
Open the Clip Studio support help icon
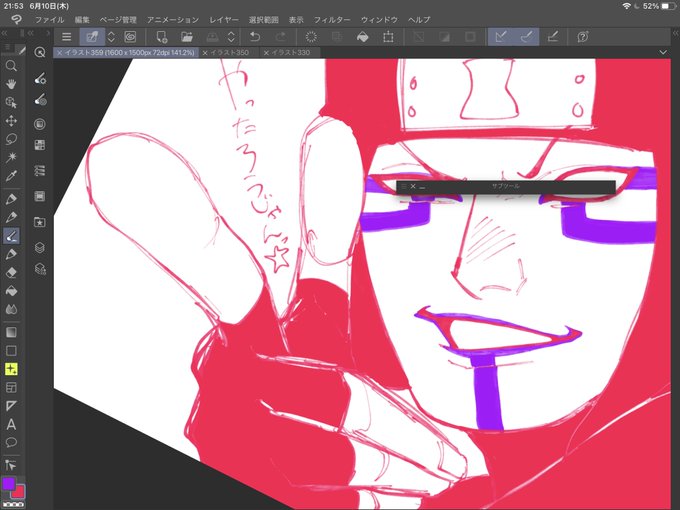[x=583, y=37]
